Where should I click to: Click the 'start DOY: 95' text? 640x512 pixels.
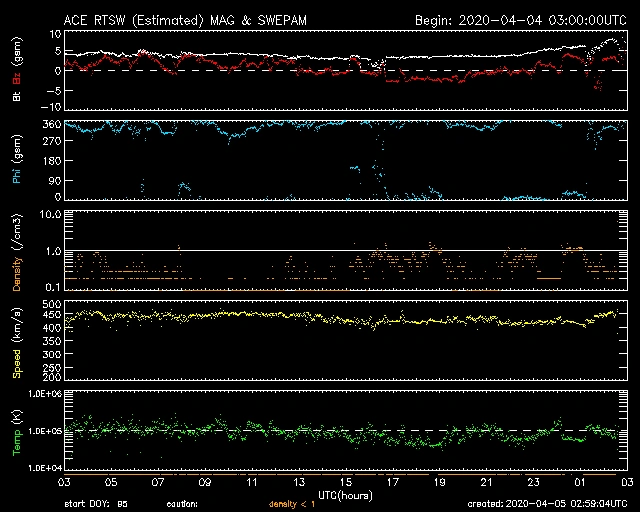coord(96,503)
